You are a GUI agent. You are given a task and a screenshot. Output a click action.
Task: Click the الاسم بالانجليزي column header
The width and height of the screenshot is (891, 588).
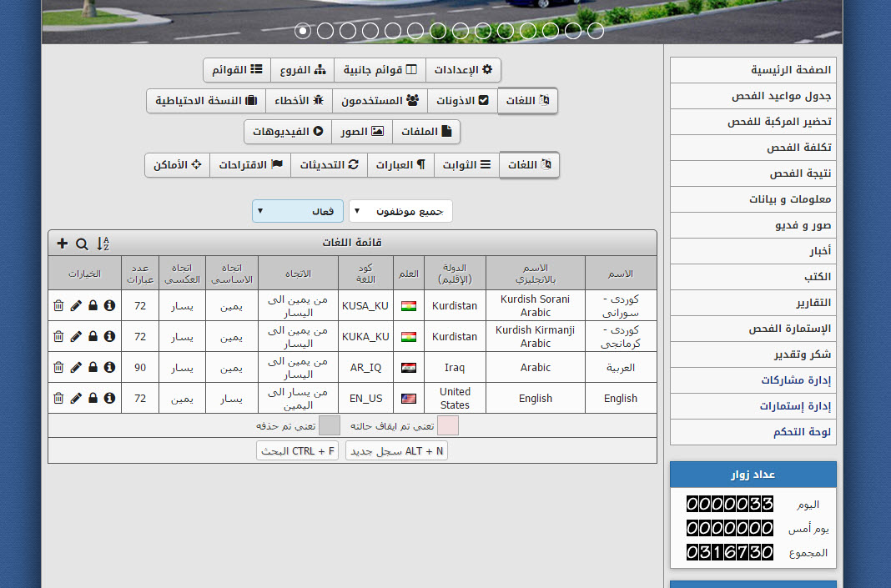tap(536, 274)
